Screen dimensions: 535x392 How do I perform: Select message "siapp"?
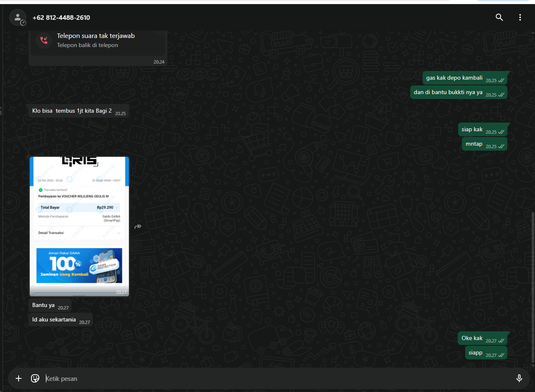coord(486,353)
